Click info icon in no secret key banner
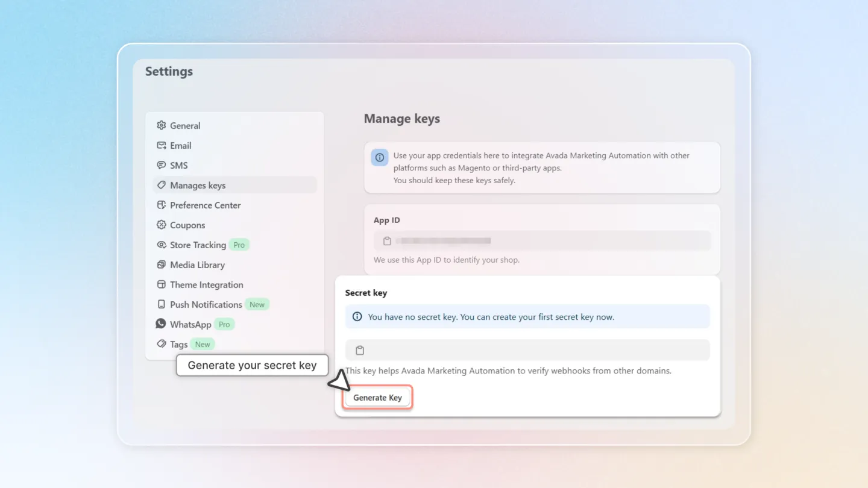Viewport: 868px width, 488px height. pos(357,316)
